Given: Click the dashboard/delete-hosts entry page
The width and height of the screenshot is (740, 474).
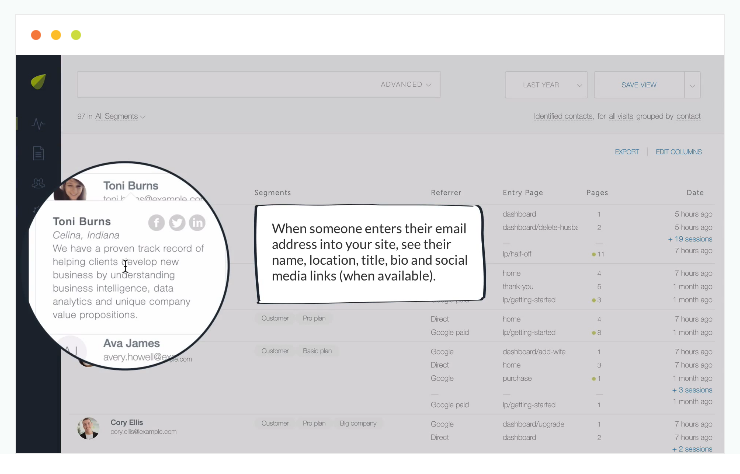Looking at the screenshot, I should click(x=540, y=227).
